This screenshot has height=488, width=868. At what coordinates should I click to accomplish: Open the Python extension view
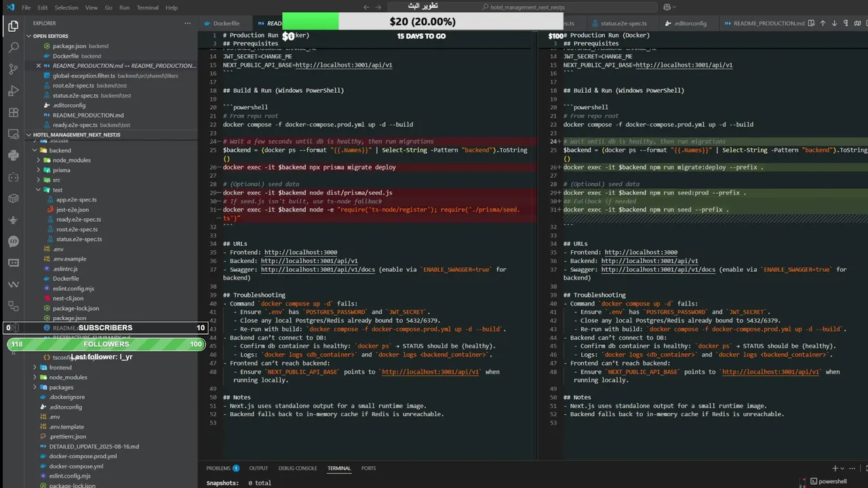(13, 156)
